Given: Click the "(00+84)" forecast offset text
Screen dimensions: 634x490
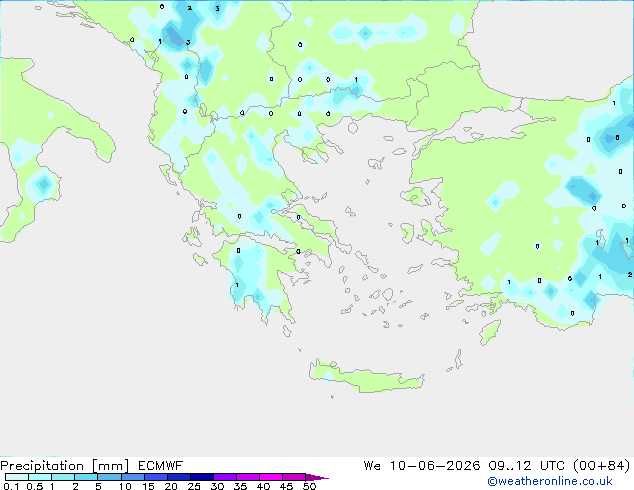Looking at the screenshot, I should pyautogui.click(x=602, y=465).
